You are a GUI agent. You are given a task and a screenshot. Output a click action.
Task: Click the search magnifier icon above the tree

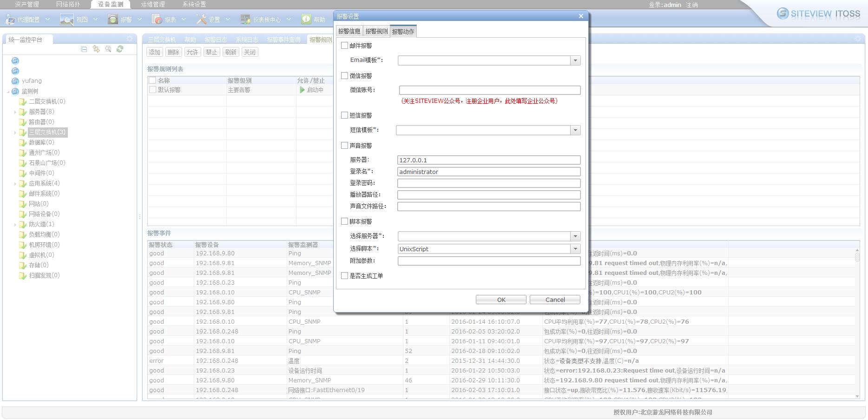click(x=108, y=49)
